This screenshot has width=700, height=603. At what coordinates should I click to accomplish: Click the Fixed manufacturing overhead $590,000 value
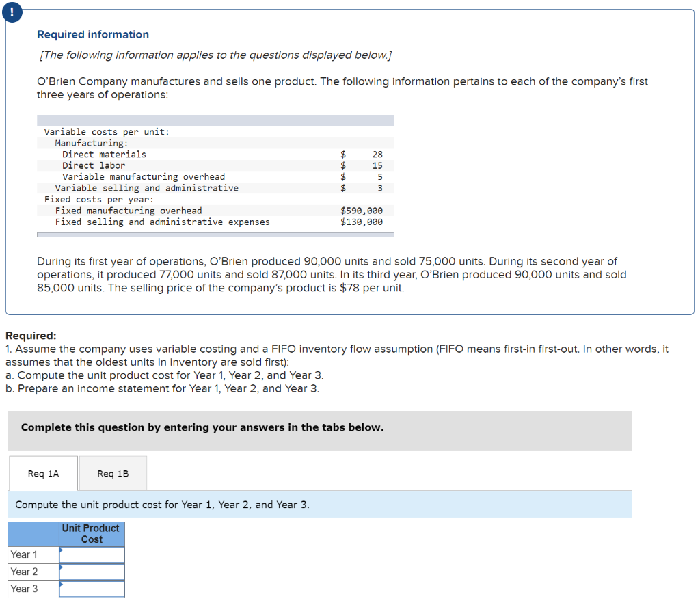tap(361, 211)
